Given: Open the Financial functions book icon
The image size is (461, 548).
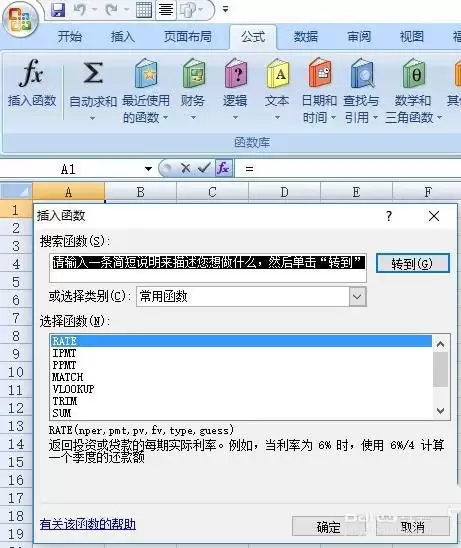Looking at the screenshot, I should pyautogui.click(x=193, y=73).
